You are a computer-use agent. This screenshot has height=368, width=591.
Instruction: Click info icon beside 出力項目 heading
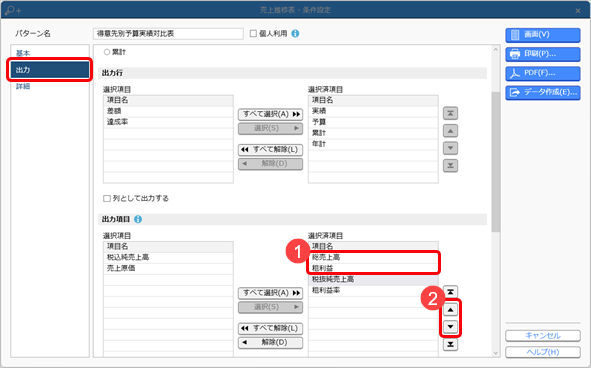pos(138,219)
